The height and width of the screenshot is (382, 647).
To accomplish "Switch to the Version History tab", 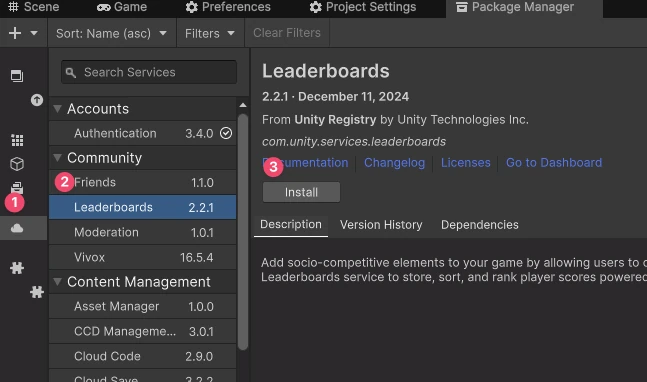I will (x=381, y=225).
